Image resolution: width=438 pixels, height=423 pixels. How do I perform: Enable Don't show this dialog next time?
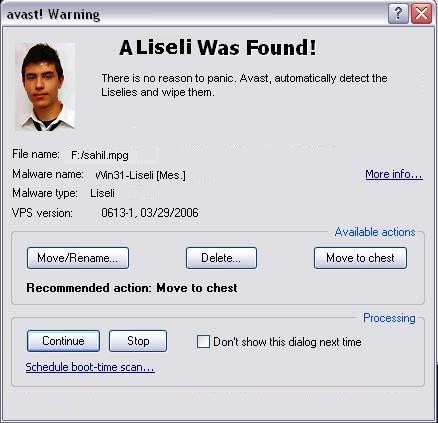[203, 342]
